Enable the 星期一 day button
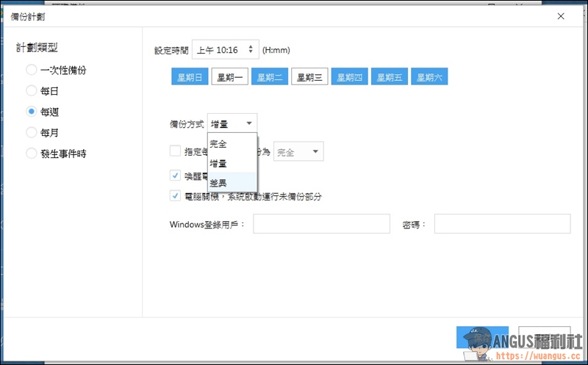This screenshot has height=365, width=588. [230, 77]
